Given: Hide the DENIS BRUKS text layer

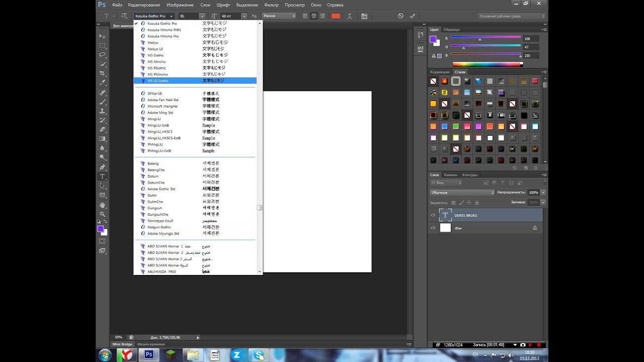Looking at the screenshot, I should [x=433, y=215].
